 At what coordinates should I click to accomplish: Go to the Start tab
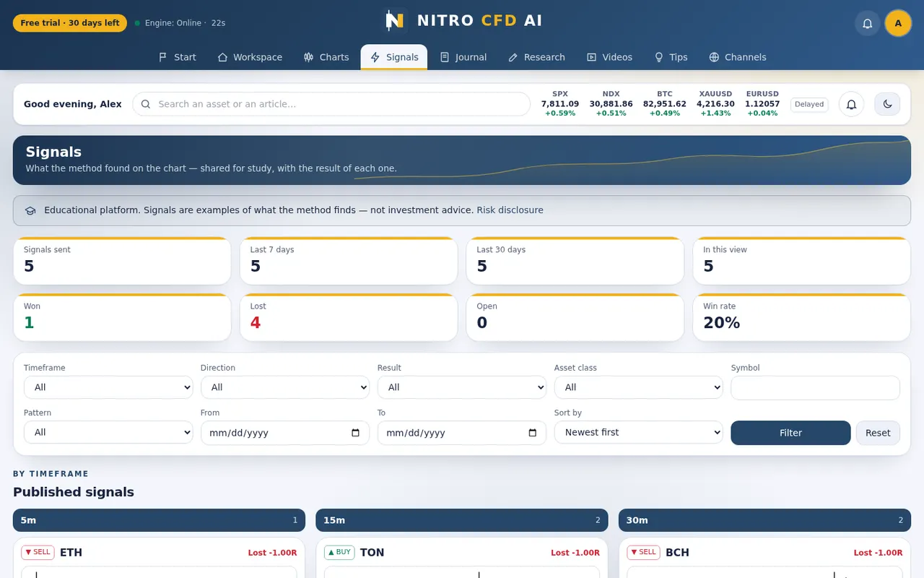(178, 57)
